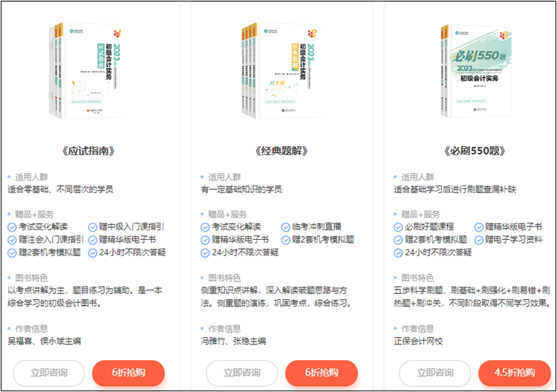Click 6折抢购 under 《经典题解》
Image resolution: width=557 pixels, height=392 pixels.
(322, 373)
